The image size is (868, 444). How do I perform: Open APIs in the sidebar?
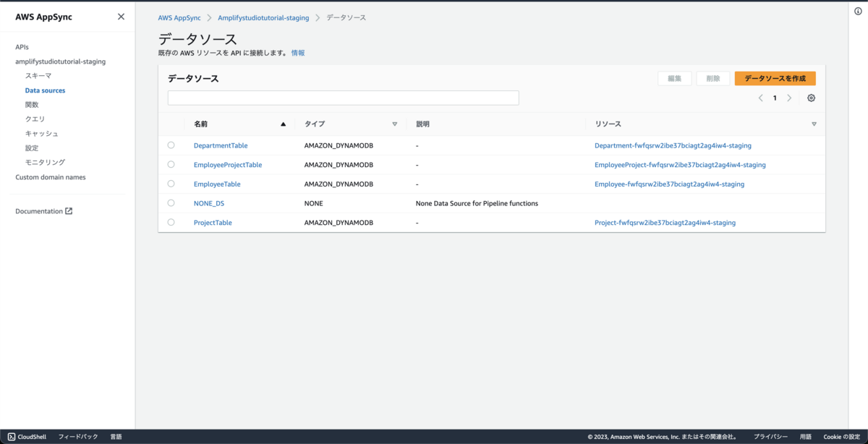pyautogui.click(x=22, y=47)
